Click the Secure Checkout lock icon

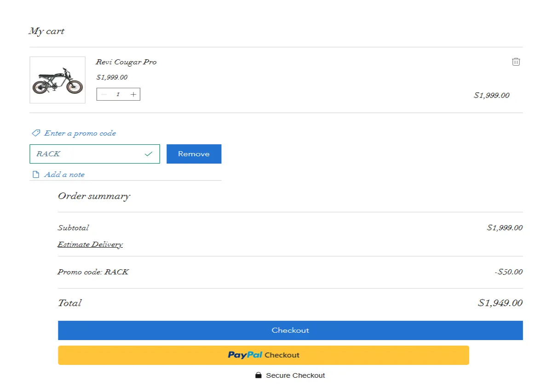click(x=259, y=375)
